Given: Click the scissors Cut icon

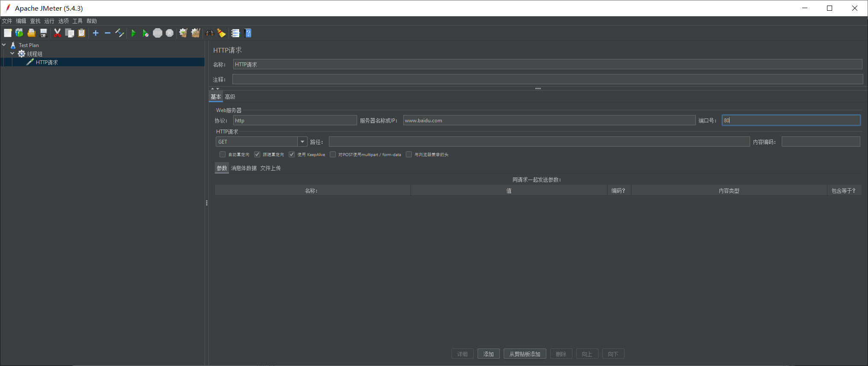Looking at the screenshot, I should pos(57,33).
